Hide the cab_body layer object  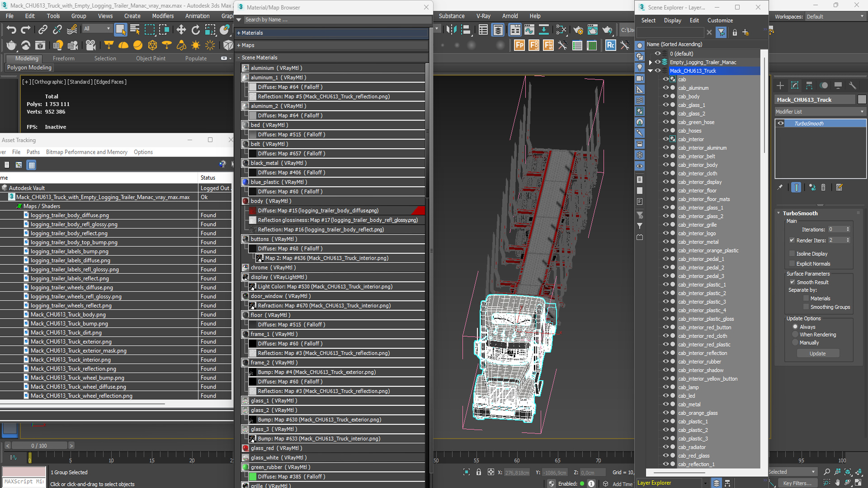[665, 96]
